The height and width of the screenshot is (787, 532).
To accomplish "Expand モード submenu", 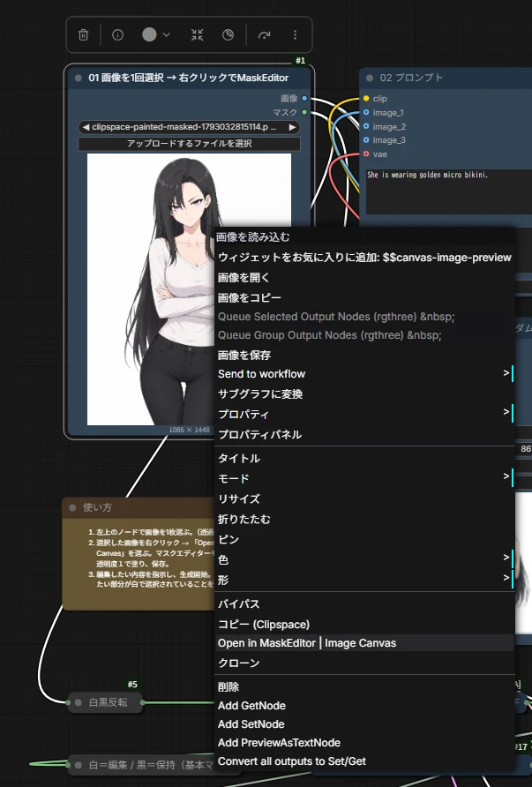I will point(365,478).
